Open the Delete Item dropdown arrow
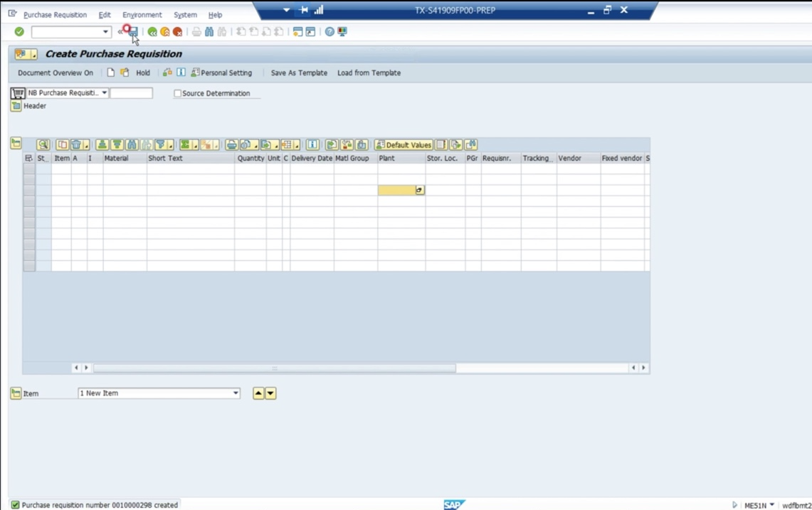 (86, 146)
